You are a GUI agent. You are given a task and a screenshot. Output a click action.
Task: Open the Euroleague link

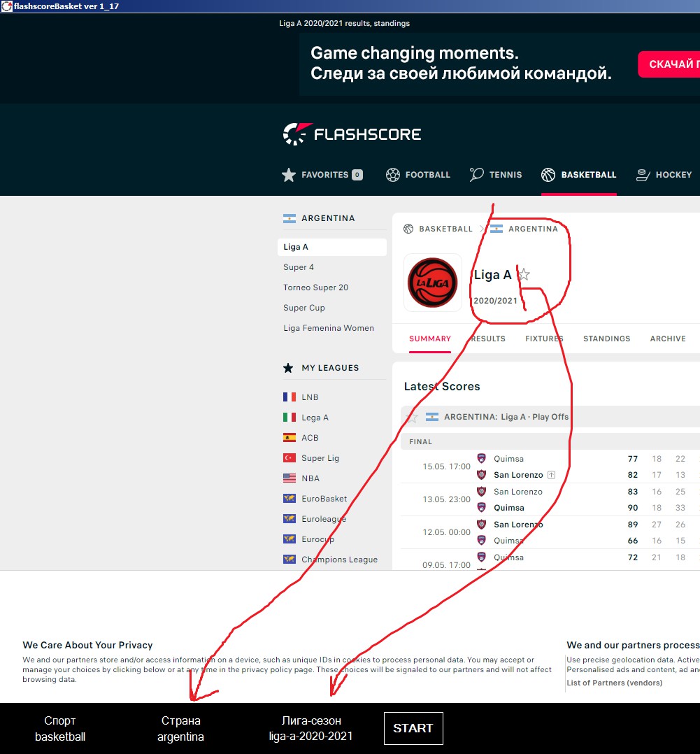pos(324,519)
